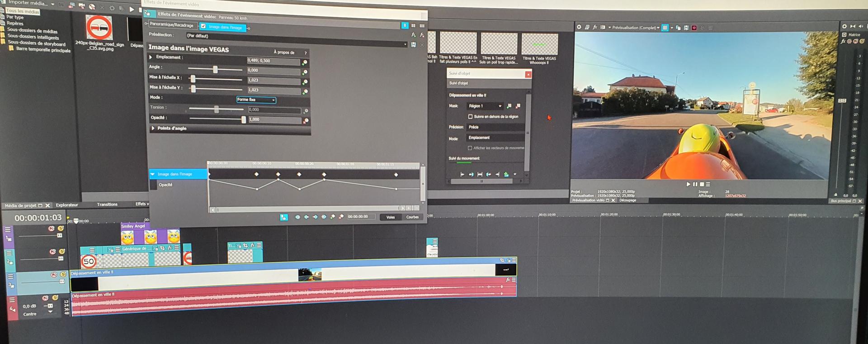
Task: Stop the video preview
Action: click(x=702, y=184)
